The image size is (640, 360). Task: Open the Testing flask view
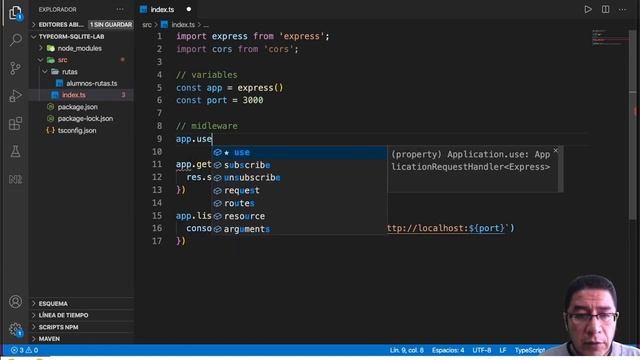pos(16,151)
